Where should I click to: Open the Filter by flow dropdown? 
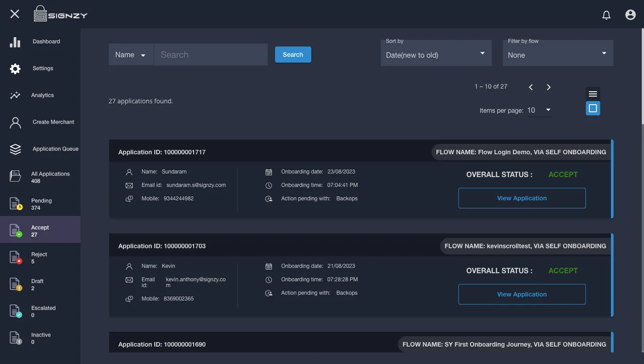coord(558,53)
